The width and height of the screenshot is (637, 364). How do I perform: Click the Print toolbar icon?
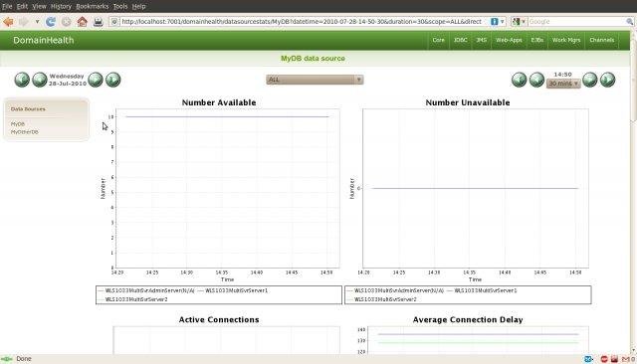pyautogui.click(x=98, y=22)
